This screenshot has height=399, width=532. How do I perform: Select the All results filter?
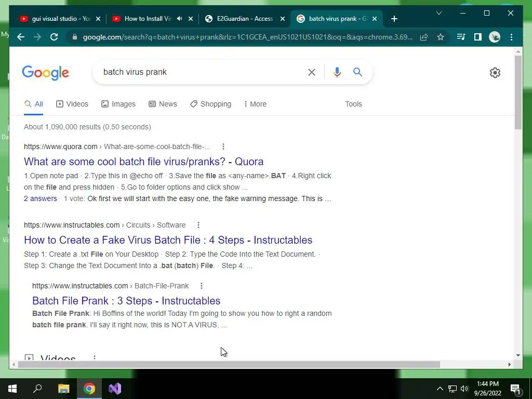tap(34, 104)
